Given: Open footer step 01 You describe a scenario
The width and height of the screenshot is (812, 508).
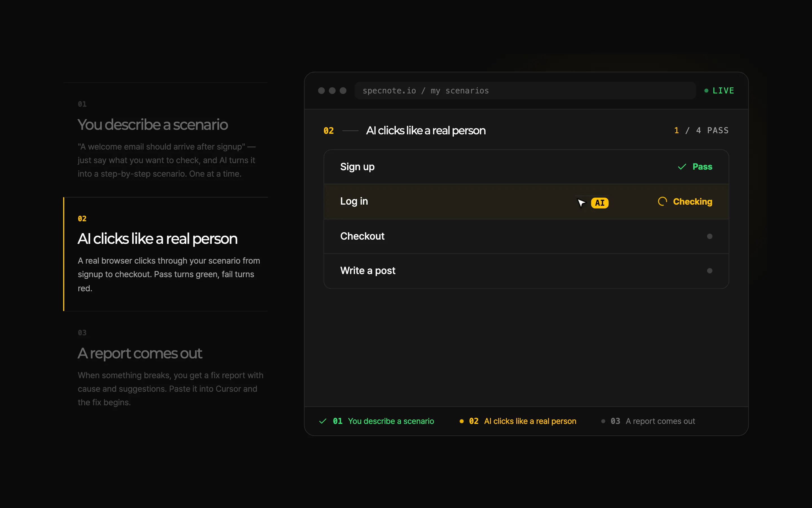Looking at the screenshot, I should tap(376, 421).
